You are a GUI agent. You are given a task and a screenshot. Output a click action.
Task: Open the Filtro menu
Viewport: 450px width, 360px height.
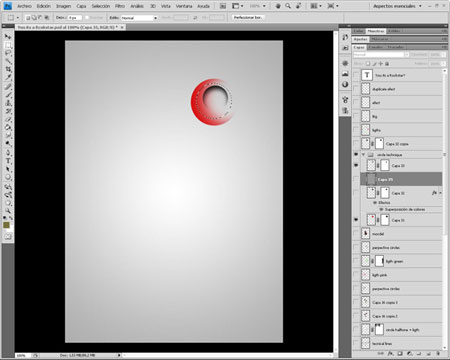[x=120, y=6]
